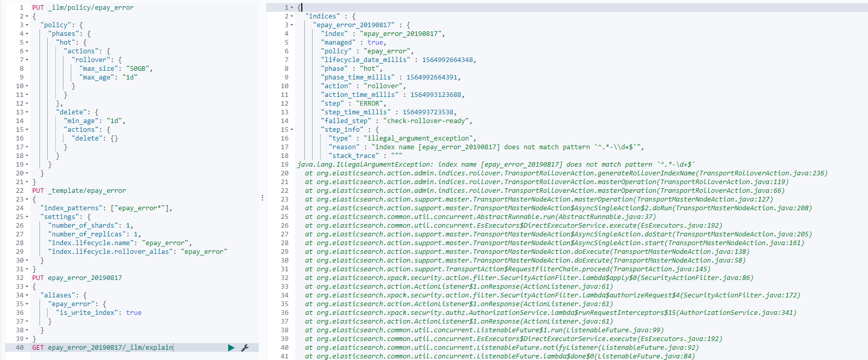This screenshot has height=360, width=868.
Task: Click the "delete": {} line
Action: [95, 138]
